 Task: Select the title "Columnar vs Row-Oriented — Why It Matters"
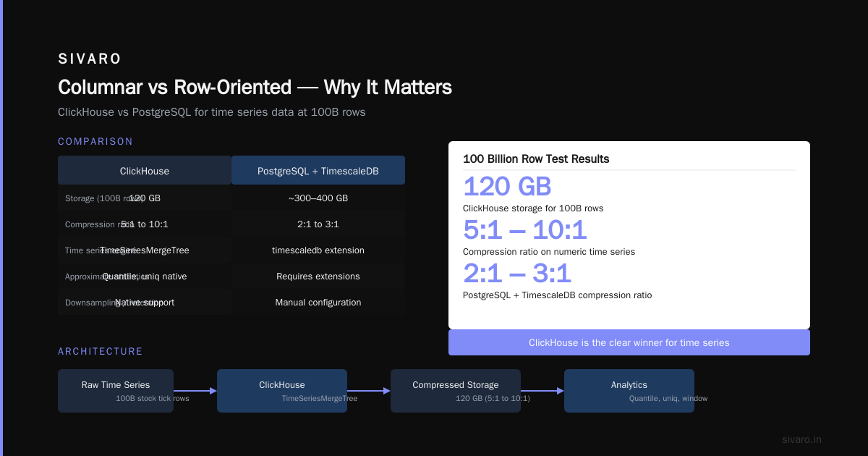click(x=255, y=88)
